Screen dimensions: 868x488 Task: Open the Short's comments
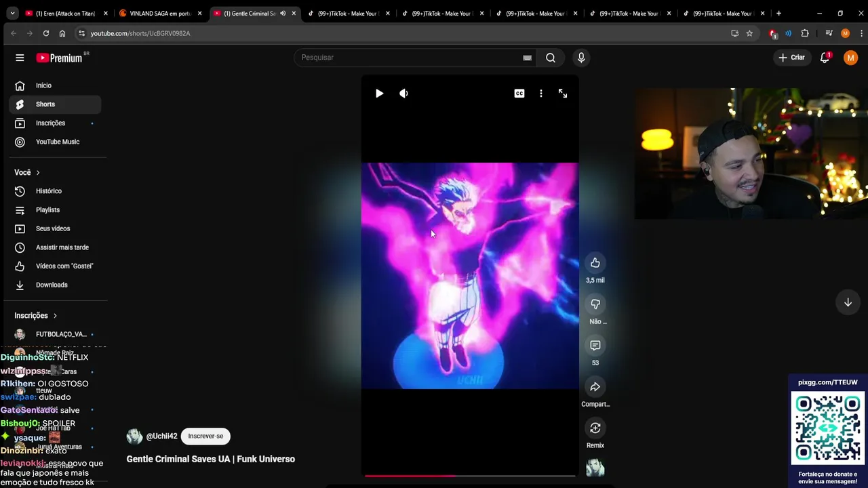point(595,346)
